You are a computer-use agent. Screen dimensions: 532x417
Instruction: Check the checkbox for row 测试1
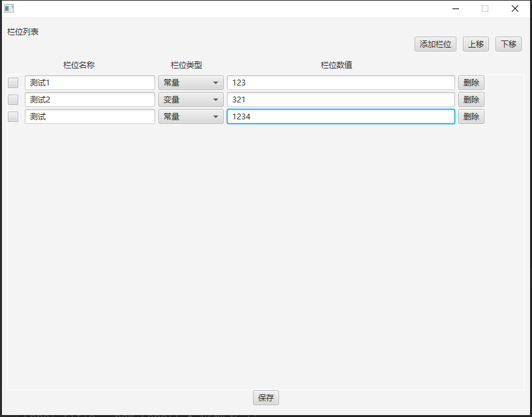coord(13,83)
